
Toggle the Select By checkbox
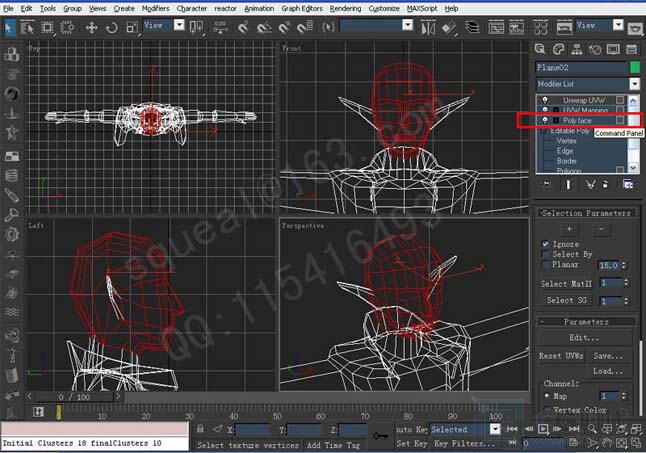[x=545, y=254]
